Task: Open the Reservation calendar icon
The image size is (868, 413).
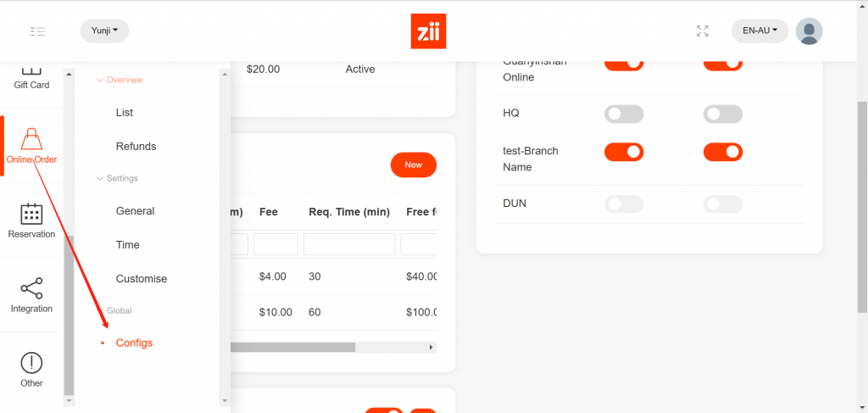Action: click(31, 214)
